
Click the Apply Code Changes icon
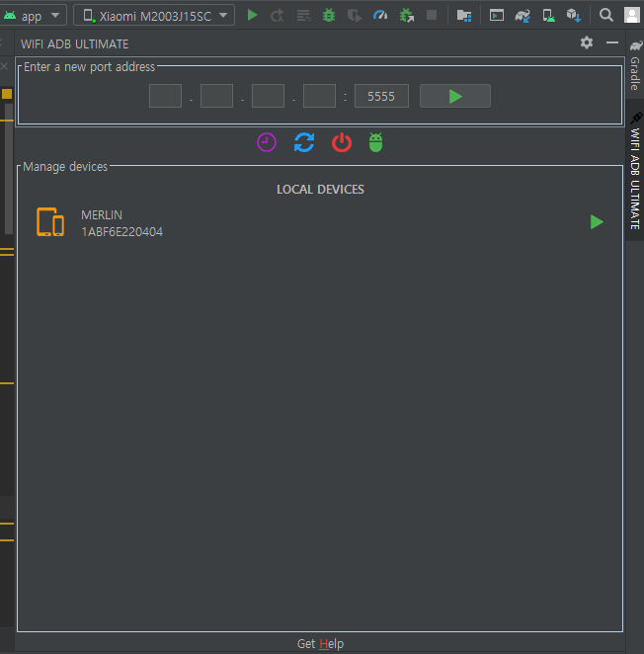303,16
